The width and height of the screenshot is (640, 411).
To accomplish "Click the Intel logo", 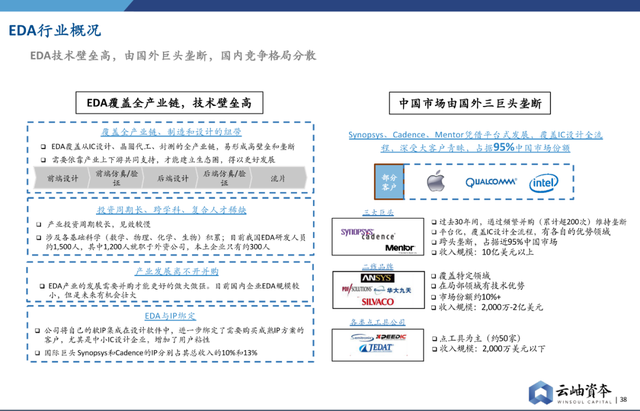I will pos(543,183).
